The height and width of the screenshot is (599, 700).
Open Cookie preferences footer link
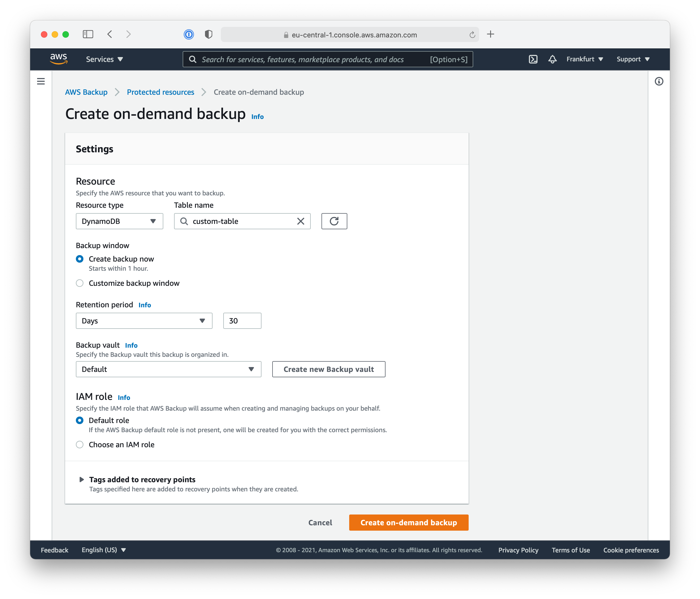(x=631, y=550)
